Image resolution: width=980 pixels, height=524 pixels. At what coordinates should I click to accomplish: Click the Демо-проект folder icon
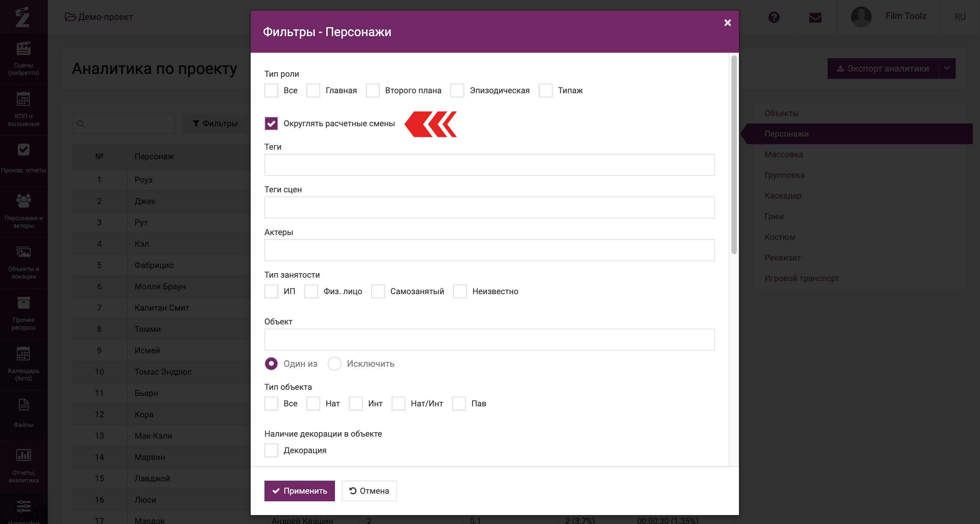point(70,17)
